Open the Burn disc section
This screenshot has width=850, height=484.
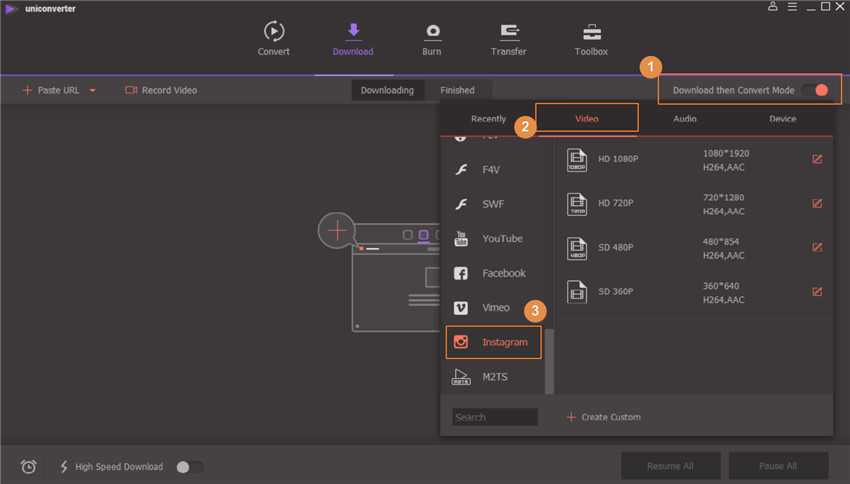(x=432, y=31)
